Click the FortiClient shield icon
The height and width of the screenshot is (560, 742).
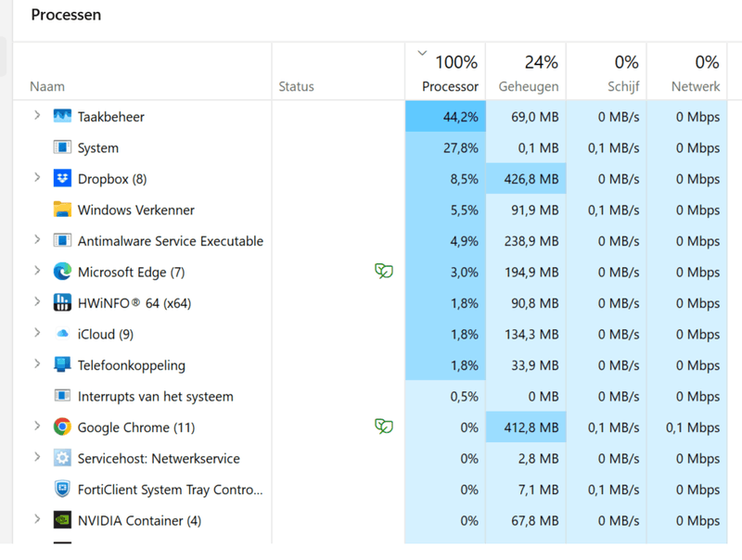tap(62, 489)
